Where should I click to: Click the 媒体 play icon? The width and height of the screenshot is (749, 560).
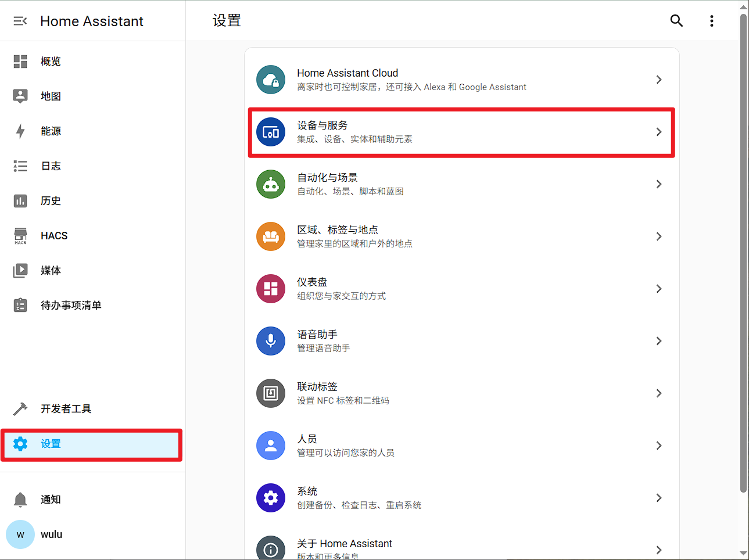(x=20, y=271)
